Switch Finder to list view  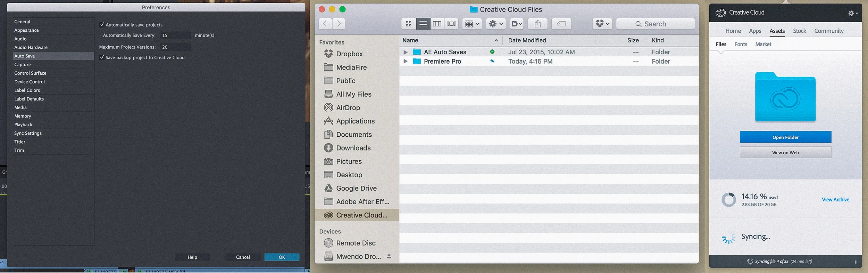click(x=423, y=24)
